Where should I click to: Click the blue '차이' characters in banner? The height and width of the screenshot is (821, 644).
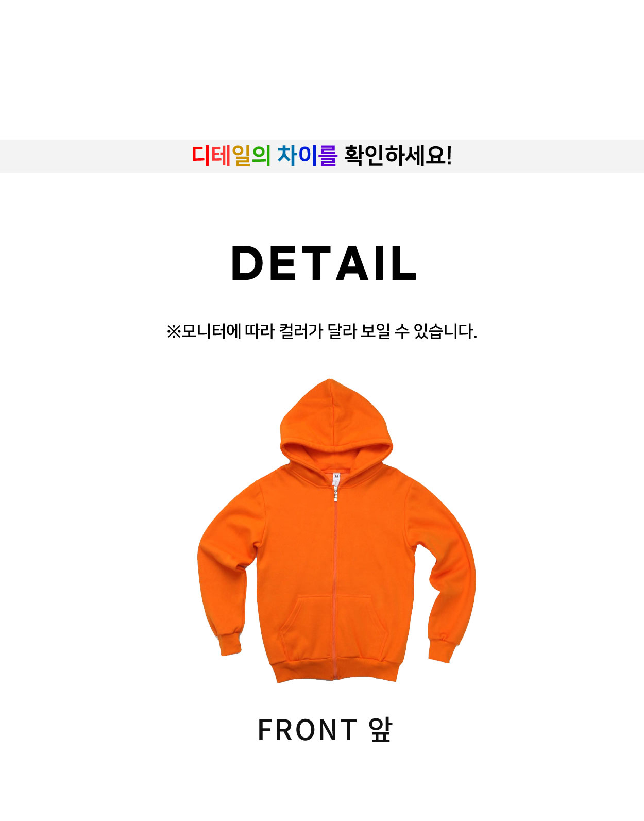(296, 156)
